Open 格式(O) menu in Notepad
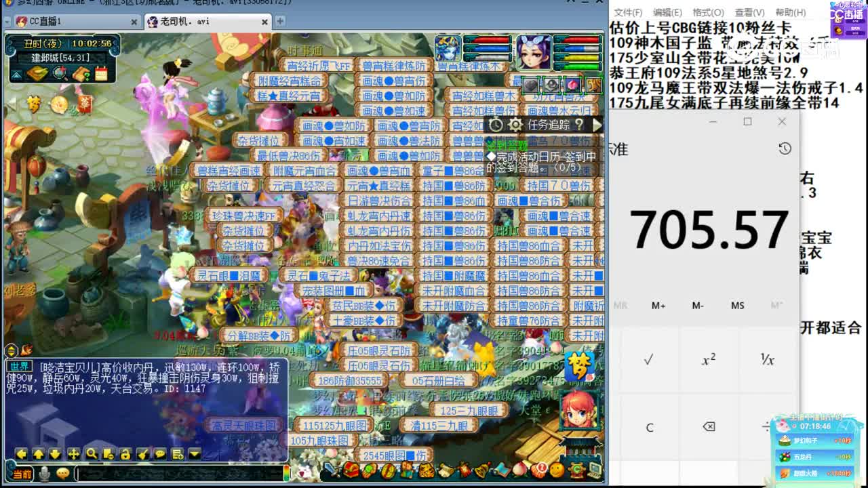The height and width of the screenshot is (488, 868). (708, 12)
